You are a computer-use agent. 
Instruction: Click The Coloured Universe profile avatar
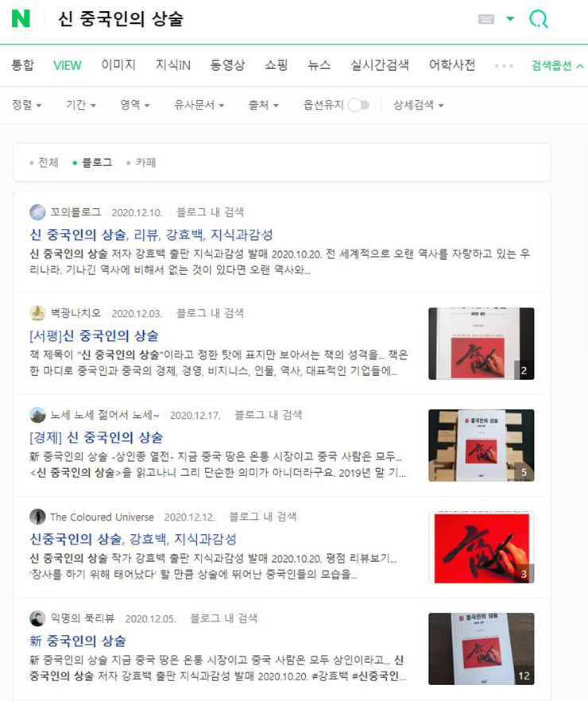(x=37, y=517)
